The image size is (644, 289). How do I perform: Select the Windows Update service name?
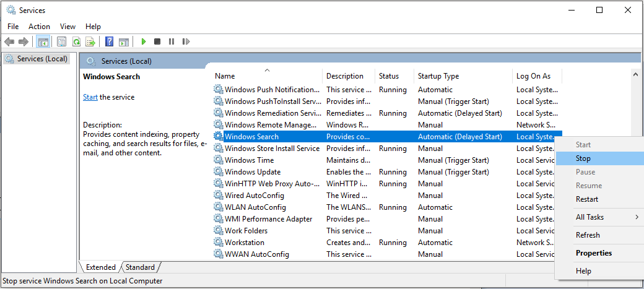[x=253, y=172]
